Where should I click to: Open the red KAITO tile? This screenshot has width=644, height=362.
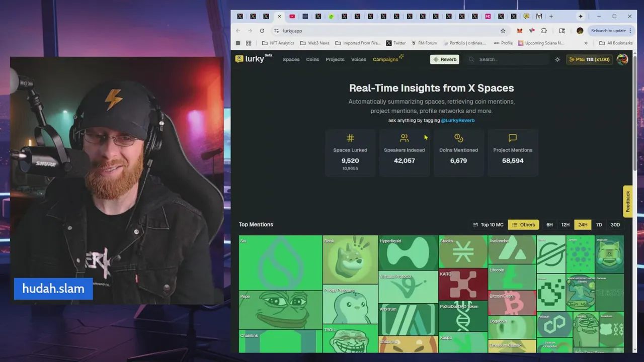click(463, 285)
